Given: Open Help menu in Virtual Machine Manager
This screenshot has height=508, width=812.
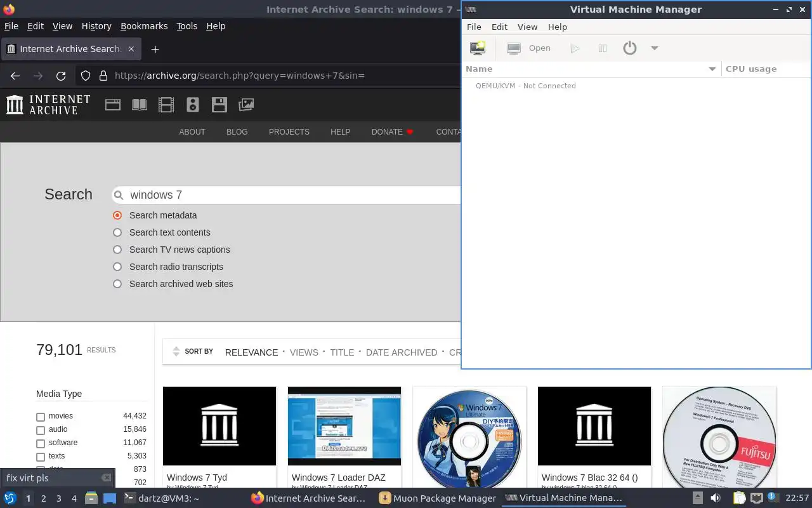Looking at the screenshot, I should [557, 27].
